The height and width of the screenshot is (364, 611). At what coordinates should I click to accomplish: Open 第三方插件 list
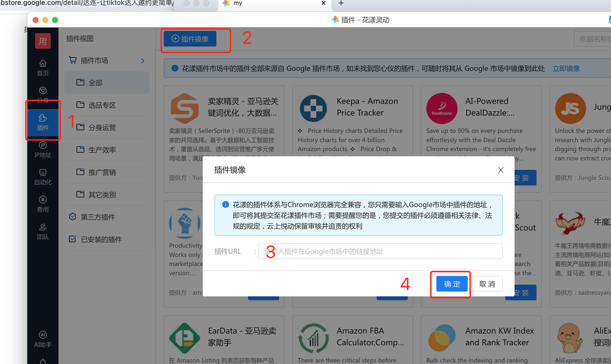point(97,217)
